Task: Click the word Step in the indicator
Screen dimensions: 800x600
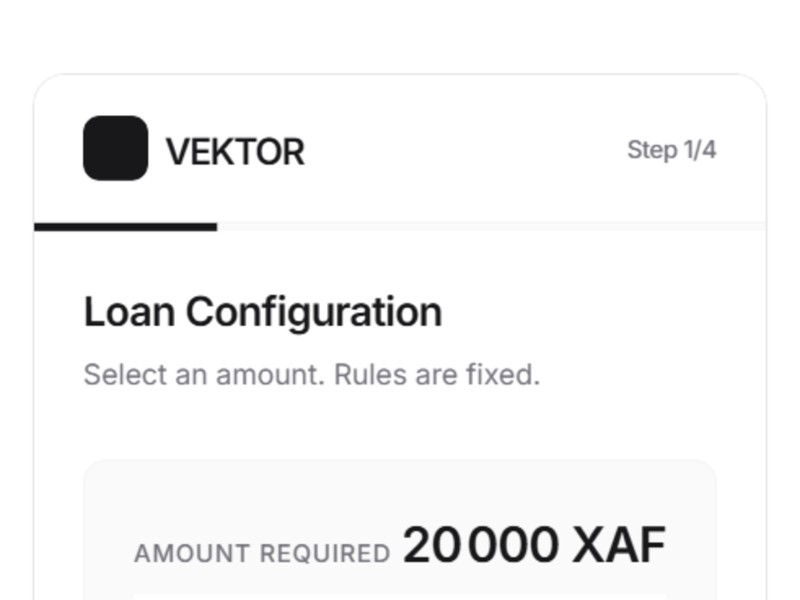Action: coord(652,150)
